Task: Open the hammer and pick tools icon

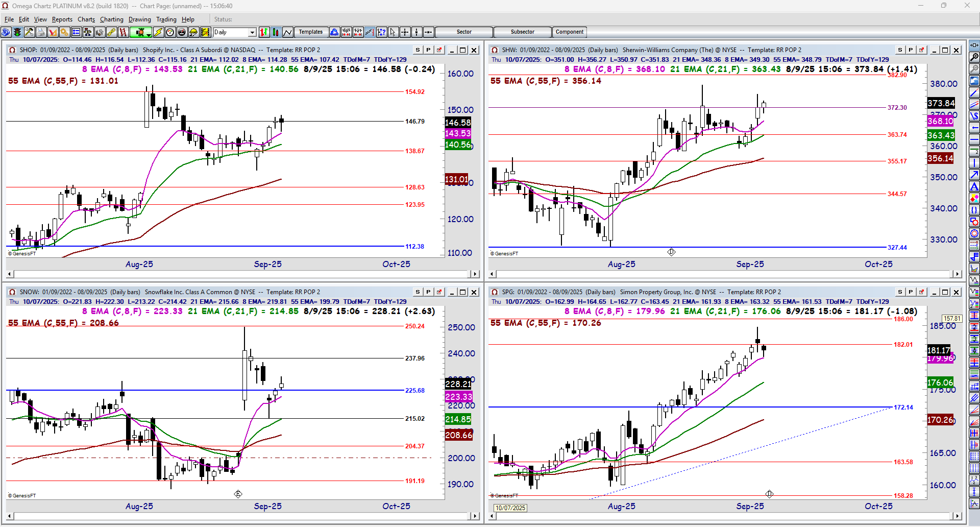Action: (x=29, y=32)
